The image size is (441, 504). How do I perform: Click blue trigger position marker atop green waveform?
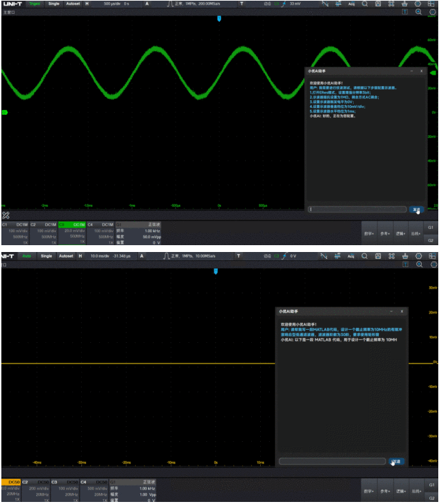(218, 19)
